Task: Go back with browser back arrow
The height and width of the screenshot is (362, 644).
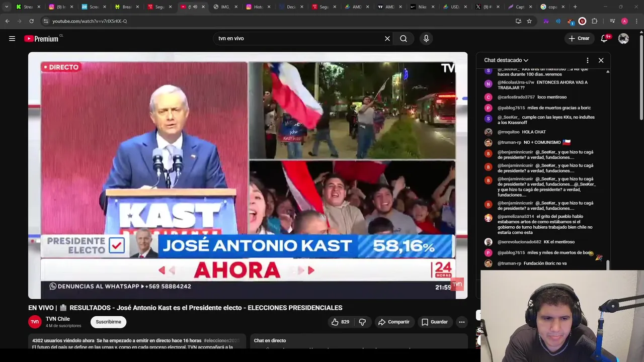Action: coord(7,21)
